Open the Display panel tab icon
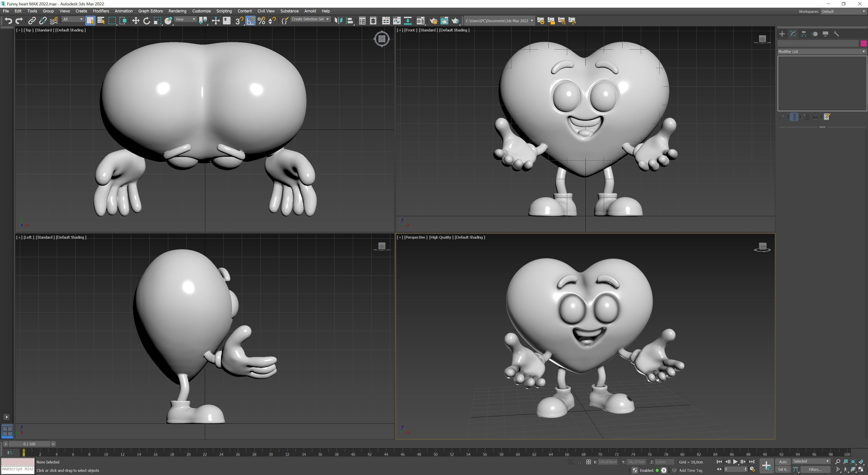The width and height of the screenshot is (868, 475). 826,34
